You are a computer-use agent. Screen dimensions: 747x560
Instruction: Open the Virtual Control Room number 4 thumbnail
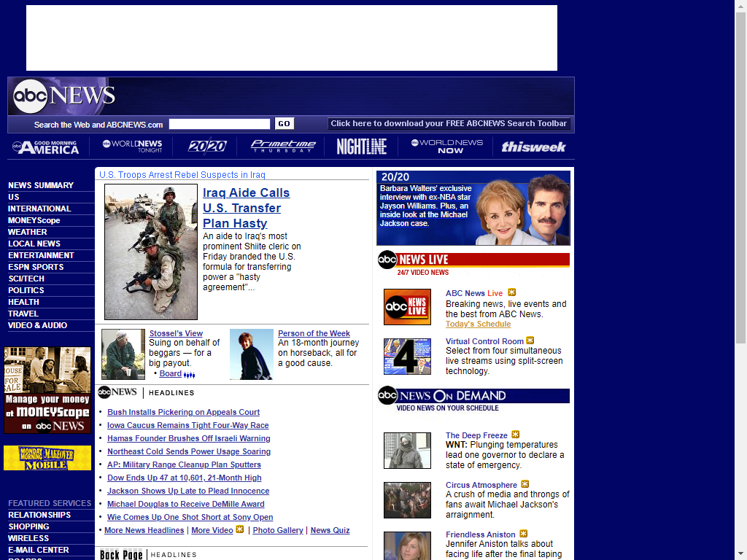[407, 356]
